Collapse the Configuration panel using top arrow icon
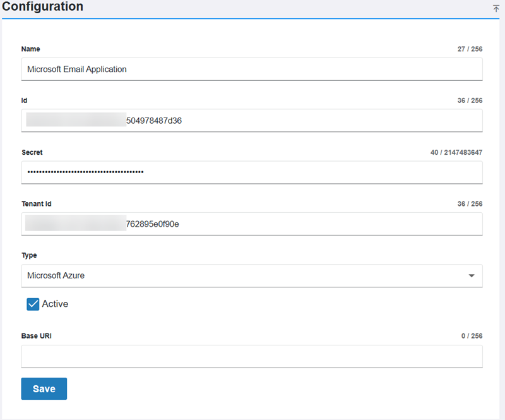 [496, 8]
